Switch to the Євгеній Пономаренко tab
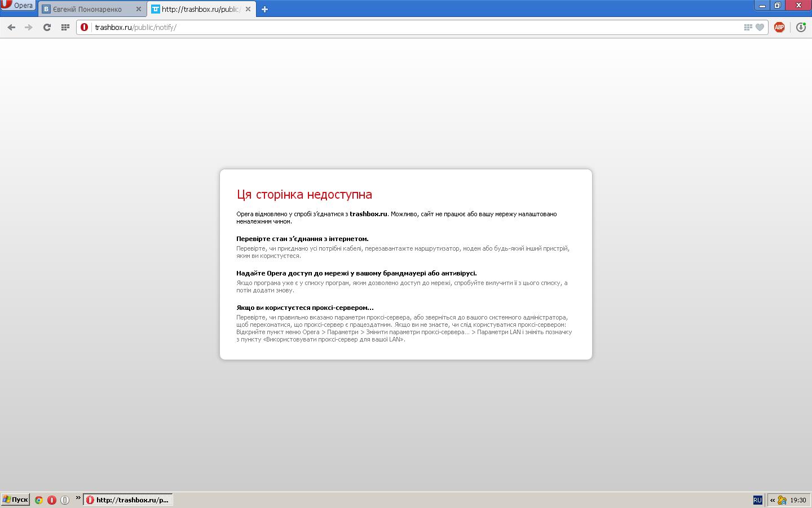The image size is (812, 508). (92, 9)
